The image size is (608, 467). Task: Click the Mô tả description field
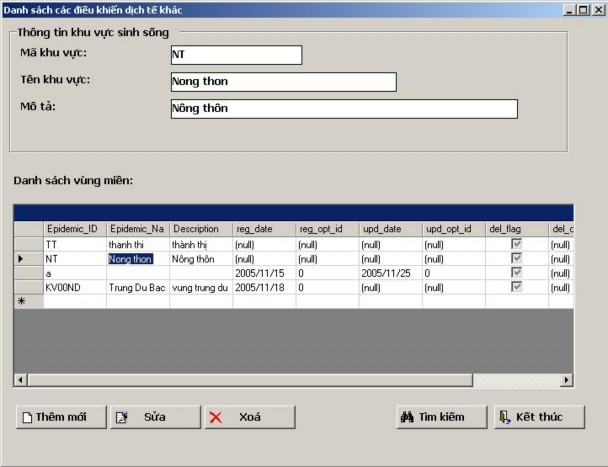pos(343,109)
